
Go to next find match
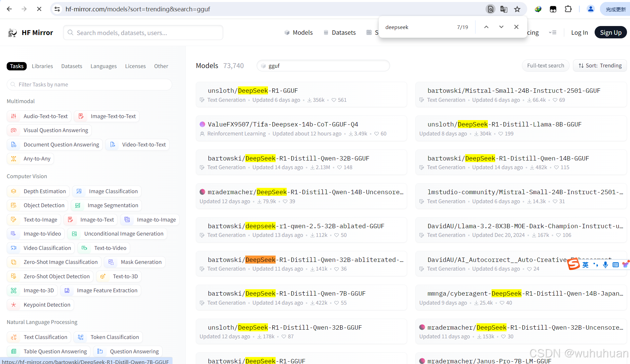click(501, 27)
